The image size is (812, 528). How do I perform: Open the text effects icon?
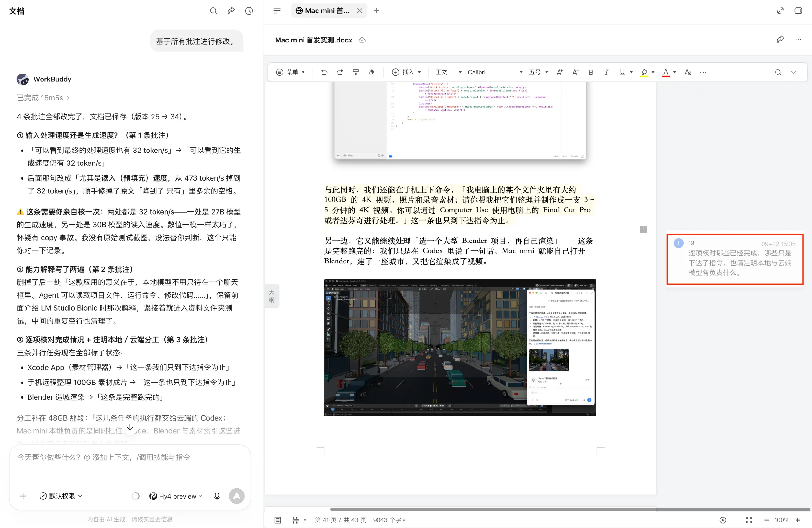point(688,72)
